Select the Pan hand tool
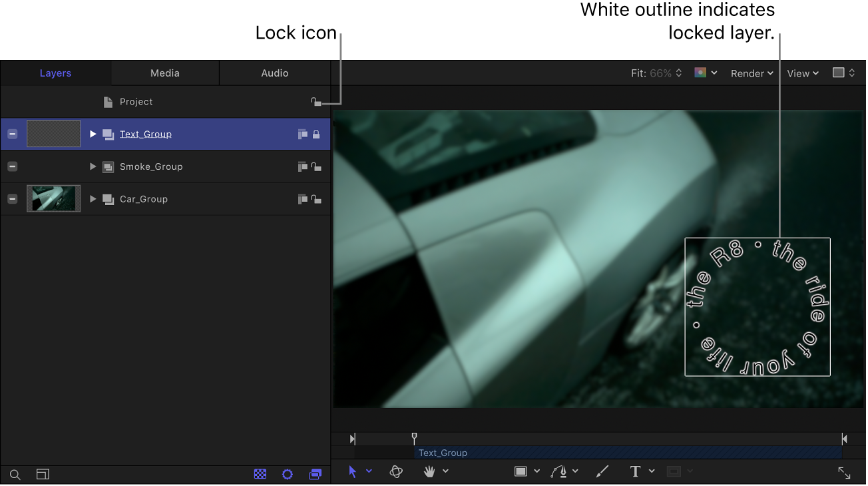Screen dimensions: 868x486 pyautogui.click(x=430, y=472)
